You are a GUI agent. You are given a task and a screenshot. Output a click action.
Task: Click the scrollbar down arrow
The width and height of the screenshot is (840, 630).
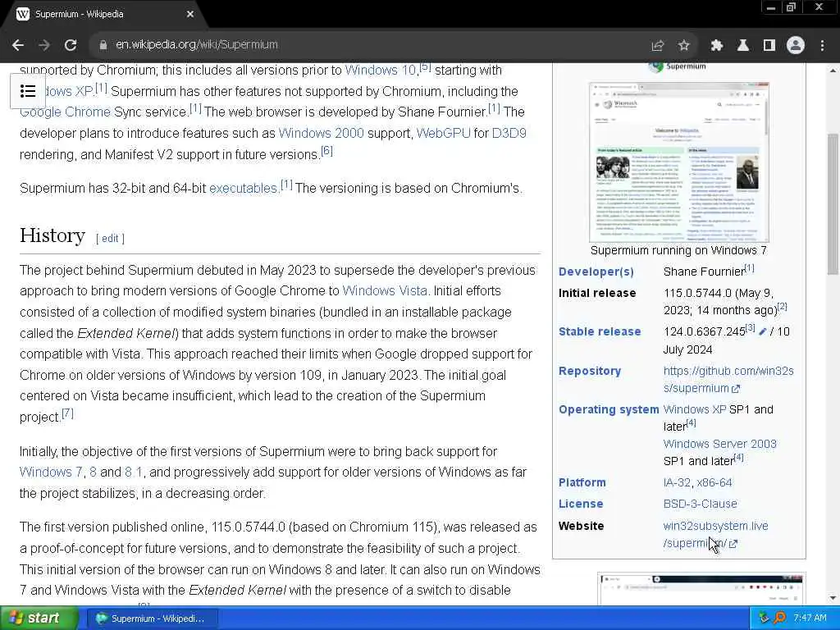[x=833, y=598]
